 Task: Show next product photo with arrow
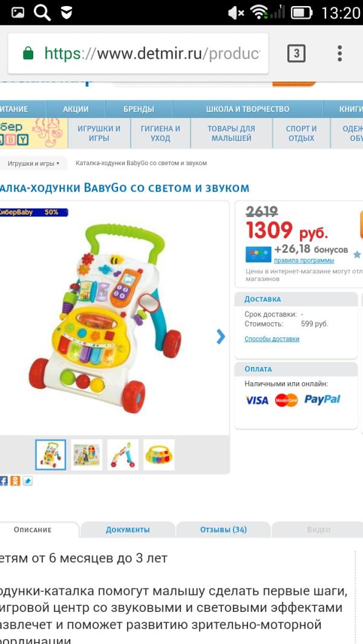pos(221,336)
